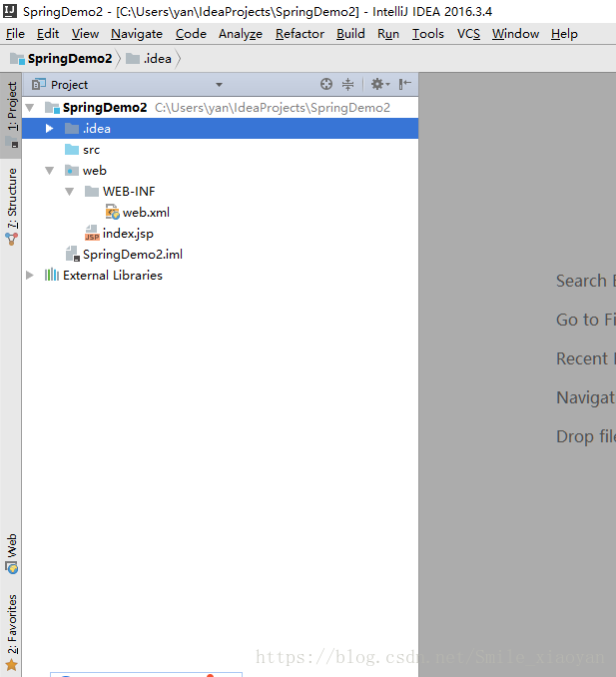This screenshot has width=616, height=677.
Task: Open the Window menu
Action: [516, 34]
